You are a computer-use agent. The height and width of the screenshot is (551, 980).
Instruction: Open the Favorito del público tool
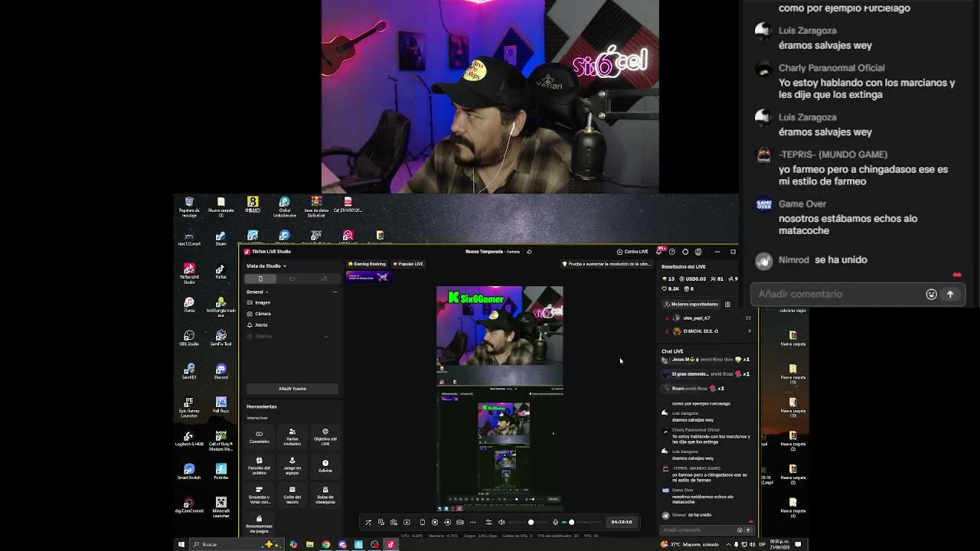click(x=259, y=466)
